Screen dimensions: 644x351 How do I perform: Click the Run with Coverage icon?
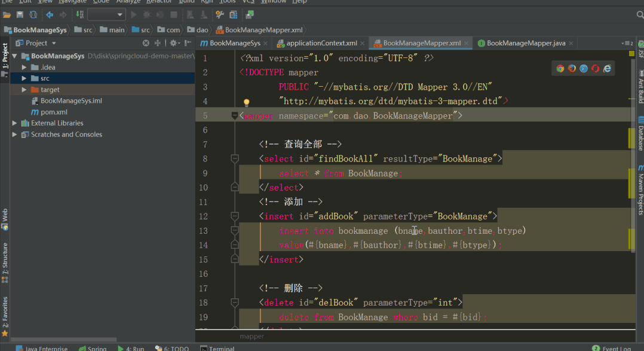tap(160, 15)
